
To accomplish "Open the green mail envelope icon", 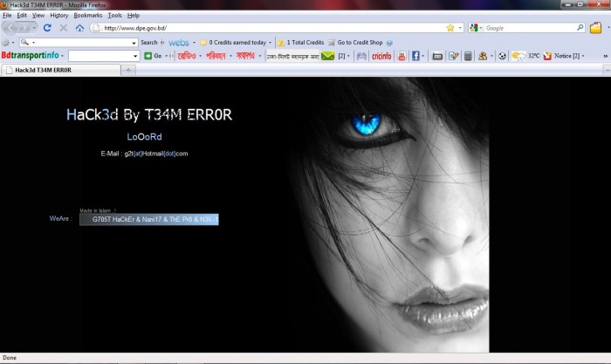I will tap(327, 56).
